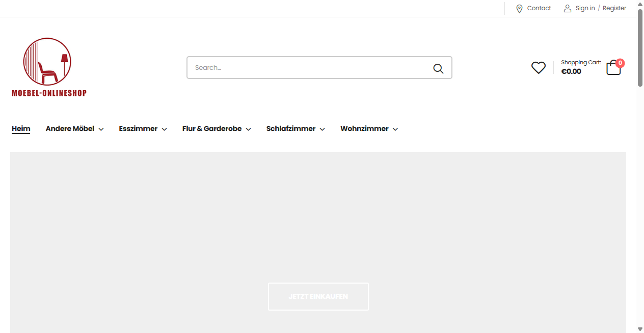This screenshot has width=644, height=333.
Task: Select the Heim navigation tab
Action: [x=21, y=129]
